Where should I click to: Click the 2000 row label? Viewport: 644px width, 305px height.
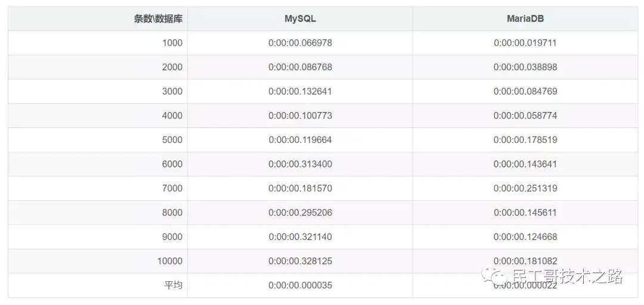point(172,67)
